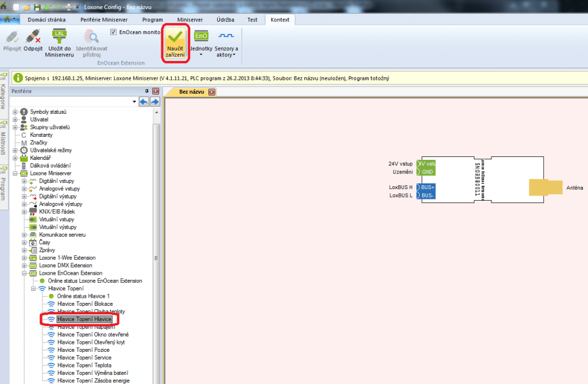Click the Anténa connector block
Viewport: 588px width, 384px height.
(x=546, y=187)
